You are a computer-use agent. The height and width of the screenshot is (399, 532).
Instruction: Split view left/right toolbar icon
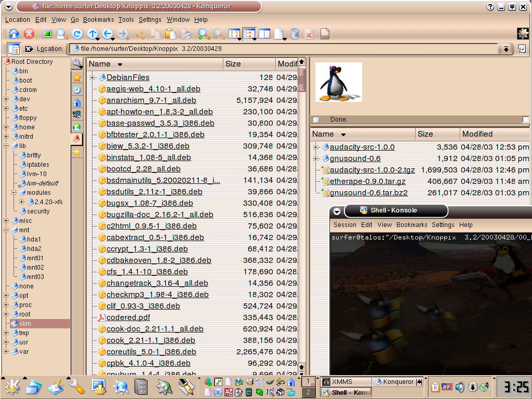click(264, 34)
